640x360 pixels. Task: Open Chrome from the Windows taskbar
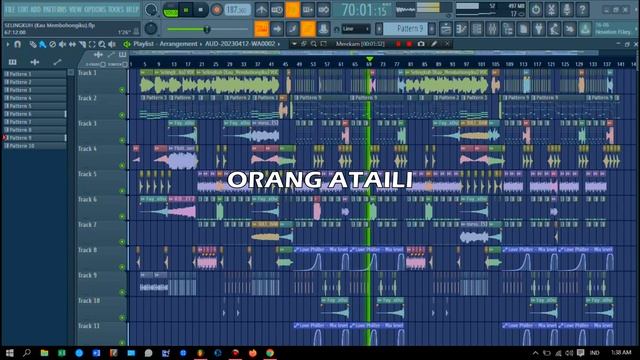click(x=270, y=353)
